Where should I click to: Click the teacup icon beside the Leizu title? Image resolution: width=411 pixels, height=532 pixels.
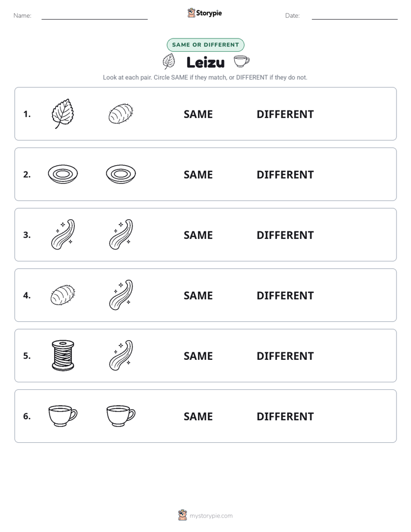click(x=241, y=62)
